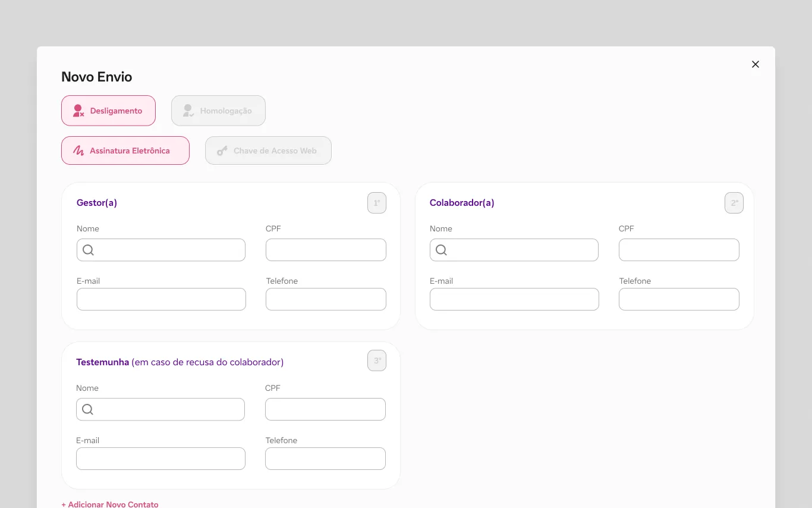This screenshot has height=508, width=812.
Task: Click the Adicionar Novo Contato link
Action: pos(110,504)
